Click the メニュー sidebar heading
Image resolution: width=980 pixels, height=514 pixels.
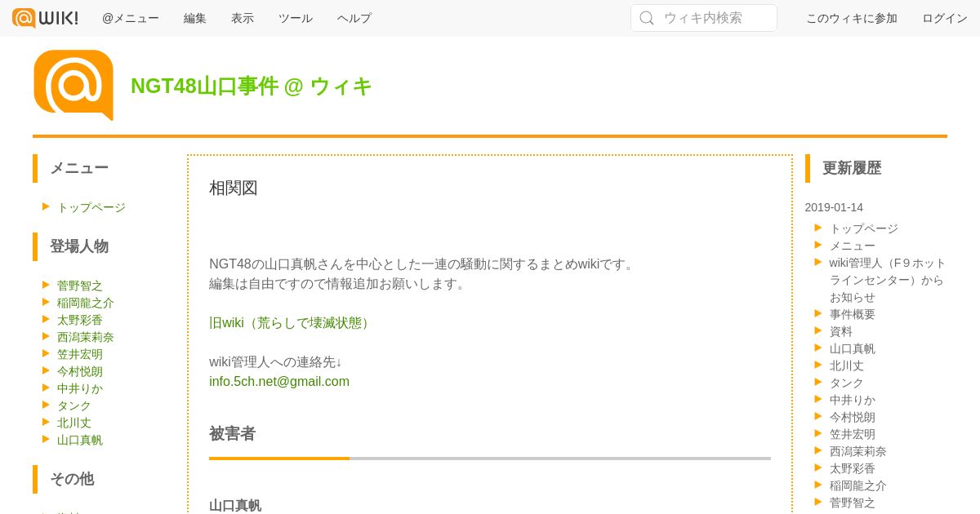click(79, 168)
